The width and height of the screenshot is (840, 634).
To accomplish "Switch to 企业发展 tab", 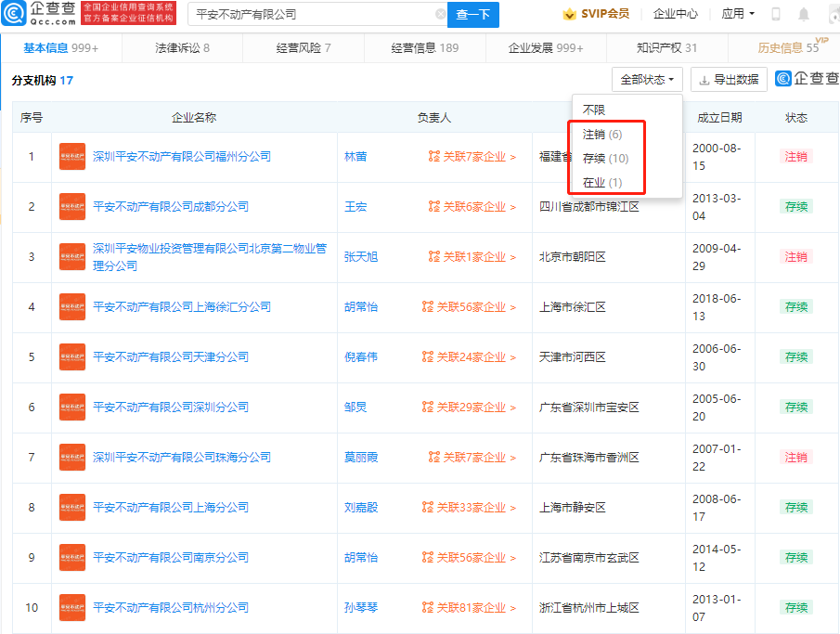I will point(546,48).
